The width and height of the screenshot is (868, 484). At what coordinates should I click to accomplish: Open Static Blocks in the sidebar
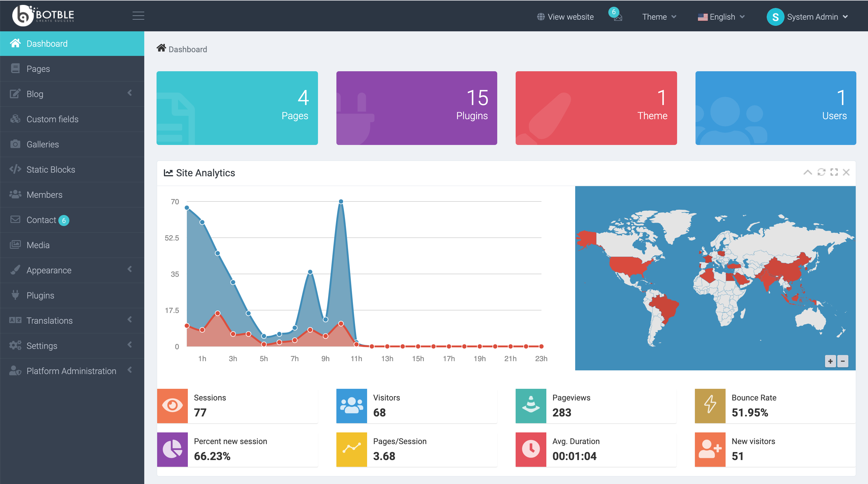click(72, 170)
